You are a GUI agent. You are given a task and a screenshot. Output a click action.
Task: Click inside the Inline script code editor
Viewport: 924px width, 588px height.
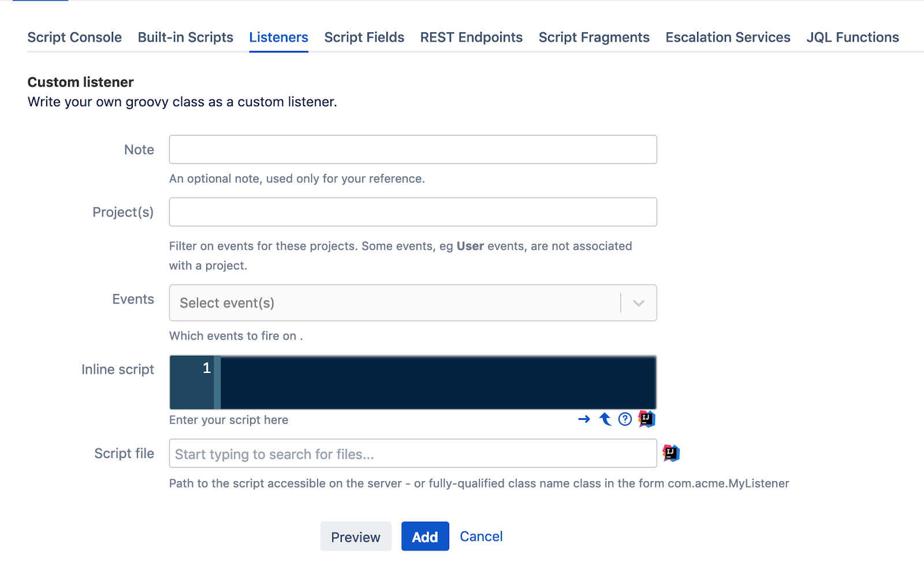(x=438, y=382)
